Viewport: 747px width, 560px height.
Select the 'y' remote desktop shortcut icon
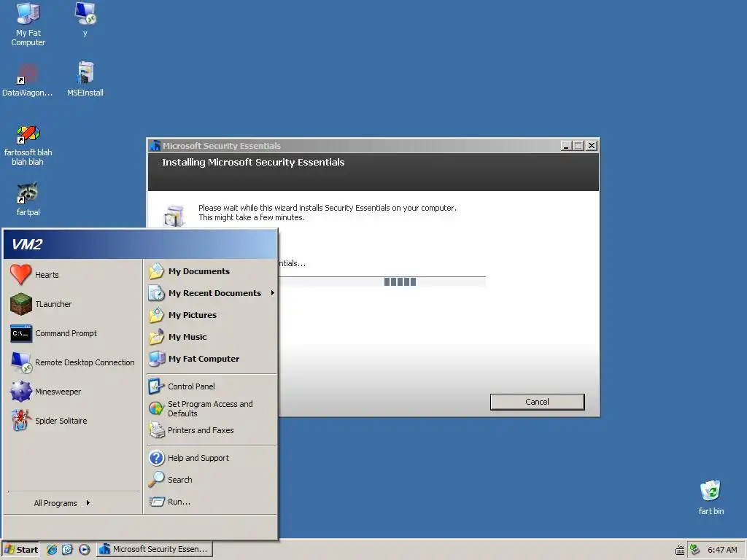[x=85, y=19]
